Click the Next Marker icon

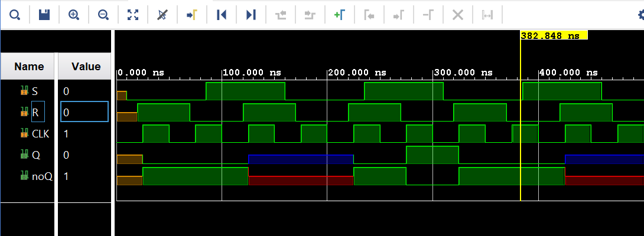click(399, 15)
